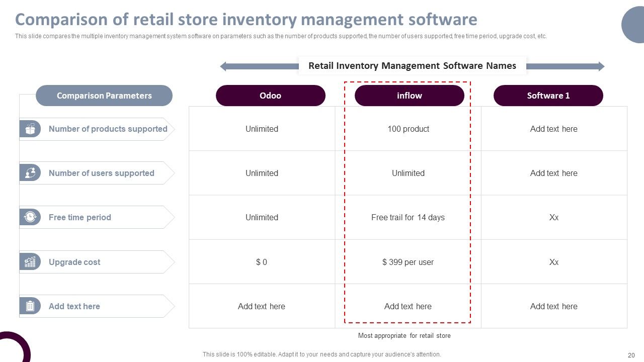Click the Retail Inventory Management Software Names label
Viewport: 644px width, 362px height.
(x=412, y=66)
